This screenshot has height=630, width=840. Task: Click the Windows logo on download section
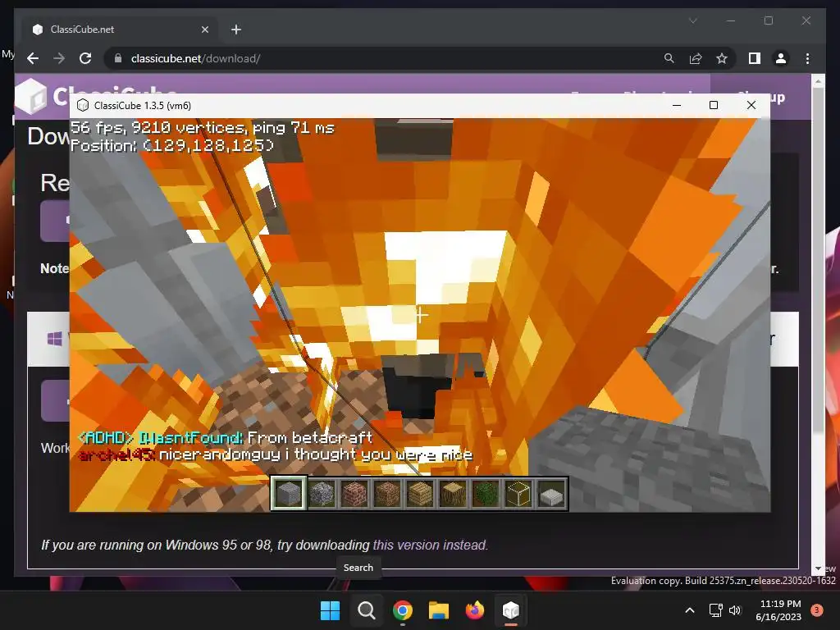pyautogui.click(x=55, y=339)
